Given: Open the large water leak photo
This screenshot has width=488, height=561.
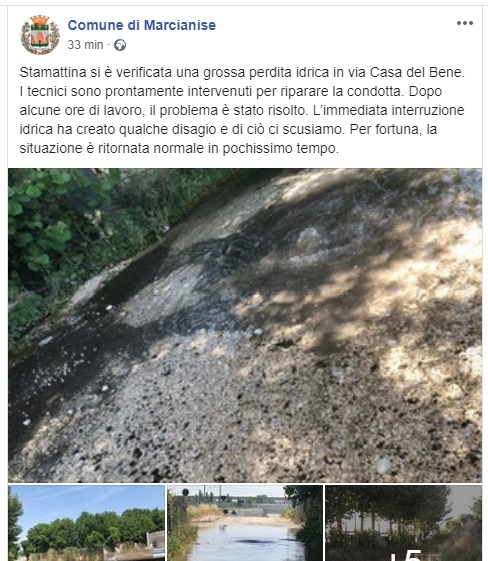Looking at the screenshot, I should tap(245, 325).
